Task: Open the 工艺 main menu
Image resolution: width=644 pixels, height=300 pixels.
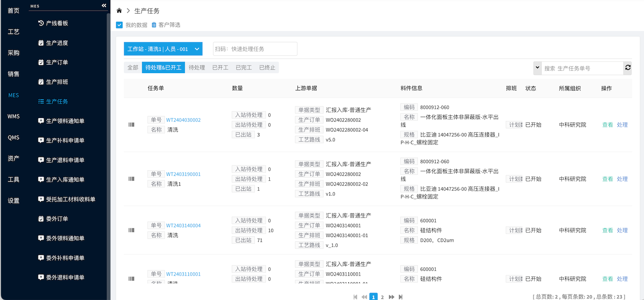Action: click(x=14, y=32)
